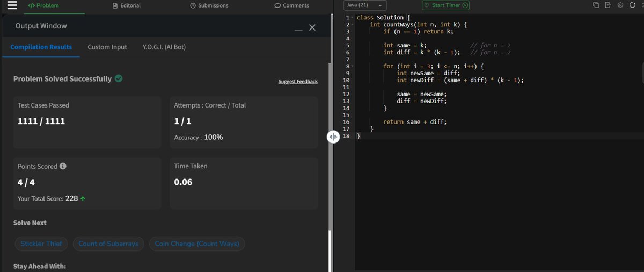Open the Java (21) language dropdown

(365, 5)
